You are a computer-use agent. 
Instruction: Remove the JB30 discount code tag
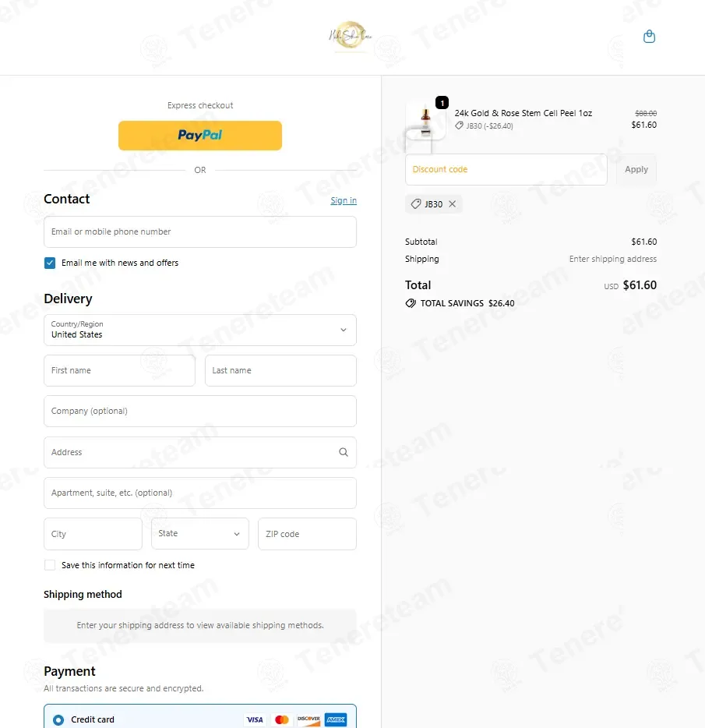(452, 203)
